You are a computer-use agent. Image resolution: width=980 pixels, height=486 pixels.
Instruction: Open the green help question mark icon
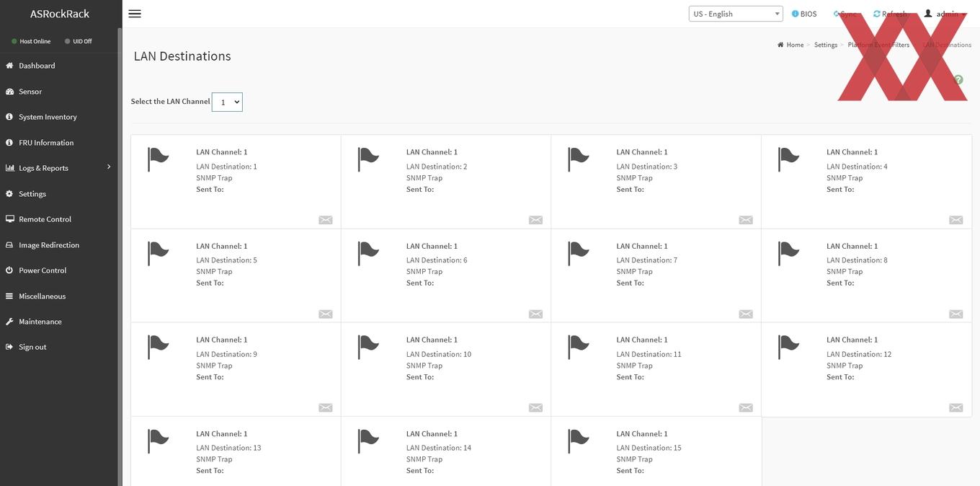click(958, 79)
